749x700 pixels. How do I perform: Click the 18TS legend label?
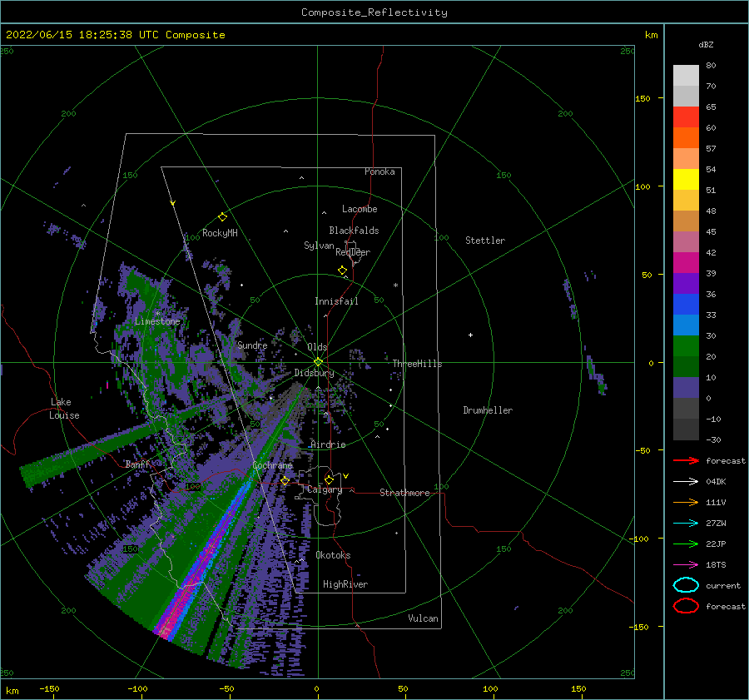pos(716,565)
